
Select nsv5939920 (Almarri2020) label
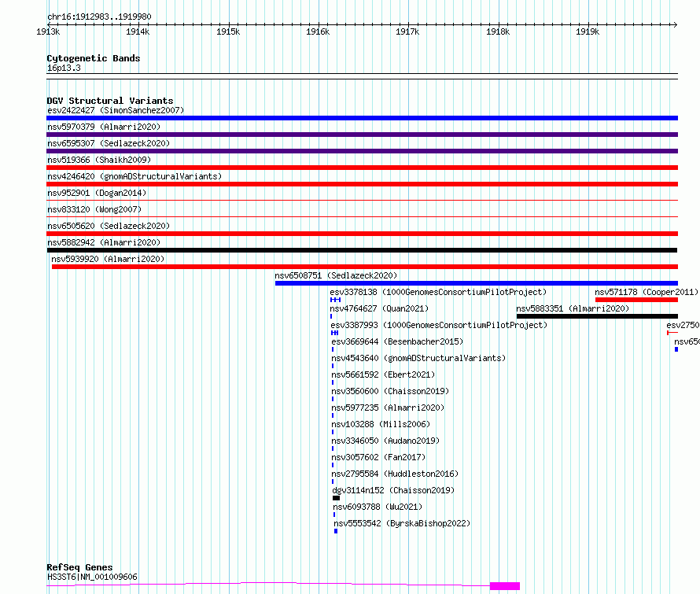[108, 259]
